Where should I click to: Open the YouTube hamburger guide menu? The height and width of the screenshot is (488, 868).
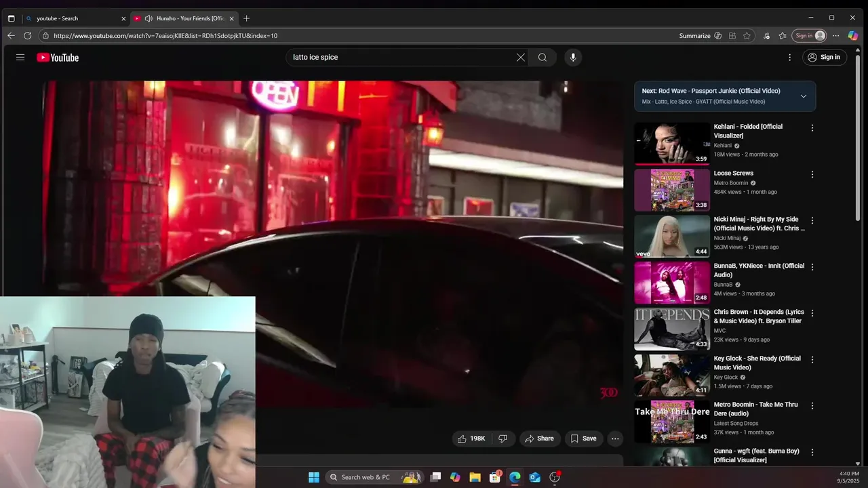coord(20,58)
